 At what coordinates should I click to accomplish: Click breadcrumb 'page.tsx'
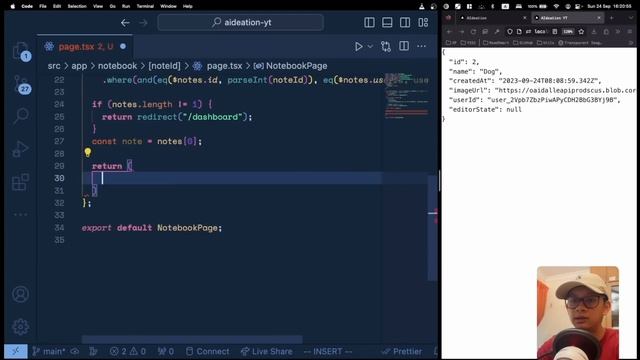224,66
